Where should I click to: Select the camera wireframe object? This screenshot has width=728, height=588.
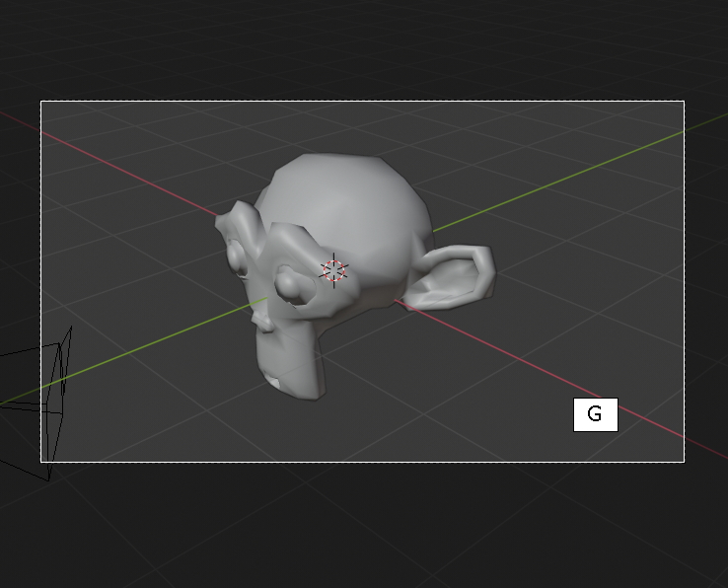[35, 404]
